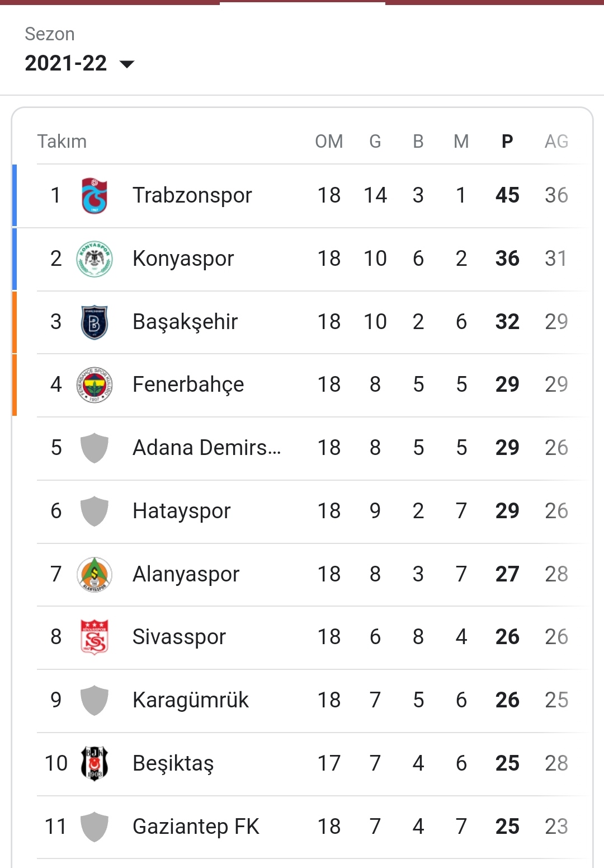Open the Adana Demirspor team row

click(302, 448)
